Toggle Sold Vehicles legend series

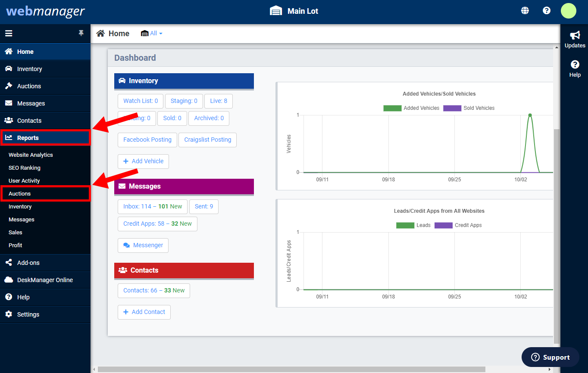point(469,108)
